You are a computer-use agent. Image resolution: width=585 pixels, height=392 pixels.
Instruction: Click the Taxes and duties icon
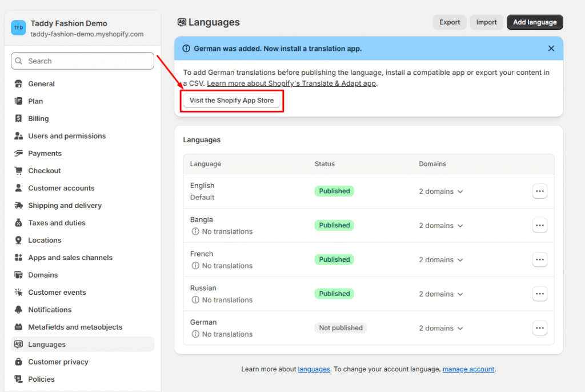coord(18,223)
